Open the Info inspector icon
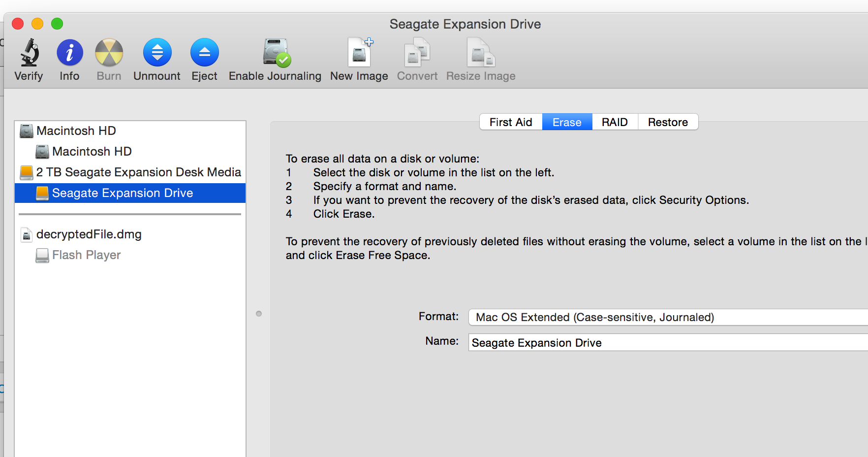This screenshot has height=457, width=868. tap(70, 53)
